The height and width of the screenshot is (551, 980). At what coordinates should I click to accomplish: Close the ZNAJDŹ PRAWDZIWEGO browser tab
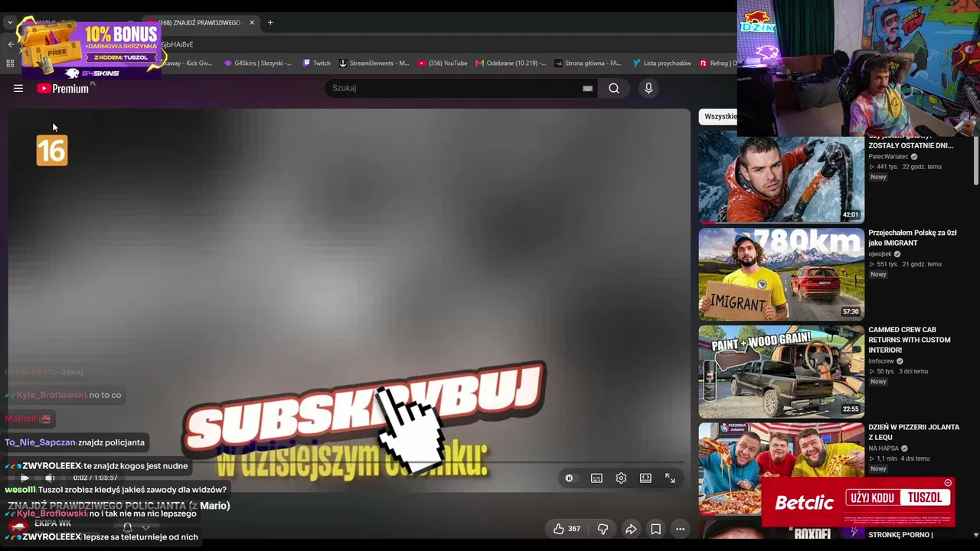(252, 23)
